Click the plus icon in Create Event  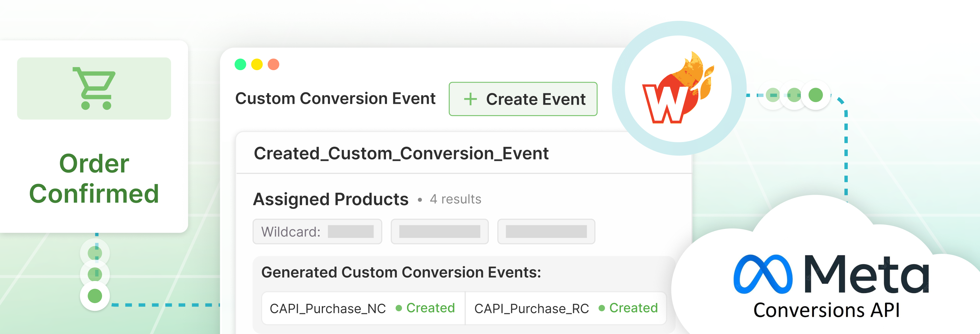coord(470,99)
